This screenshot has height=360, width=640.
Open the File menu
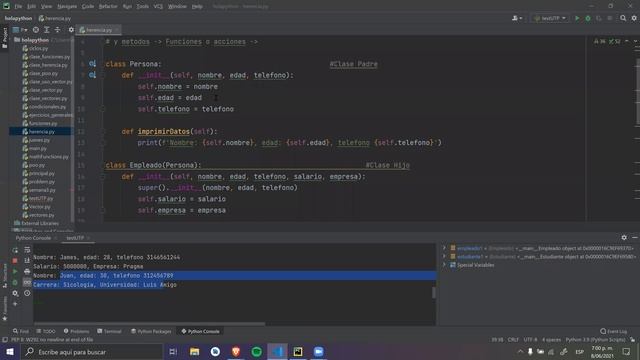coord(18,6)
